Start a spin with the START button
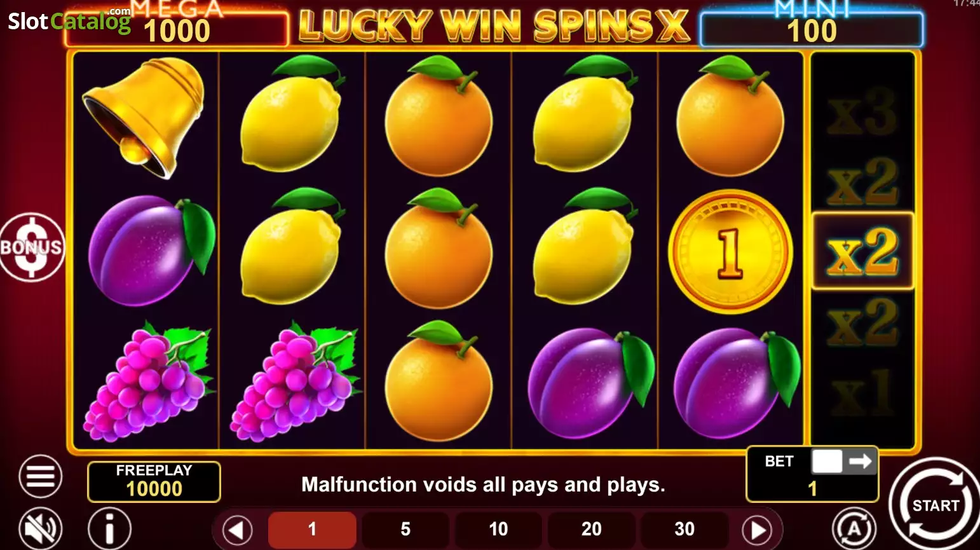Screen dimensions: 980x550 point(935,505)
